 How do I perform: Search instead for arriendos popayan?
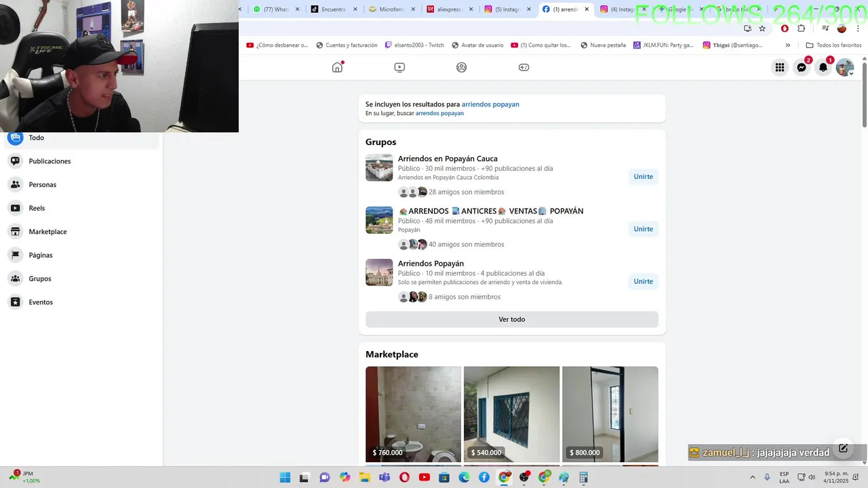439,113
